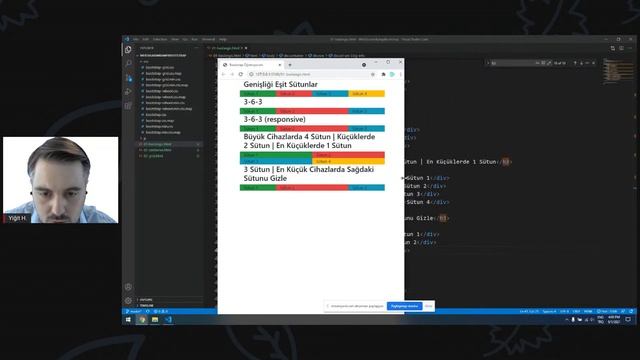640x360 pixels.
Task: Open the Terminal menu
Action: [208, 40]
